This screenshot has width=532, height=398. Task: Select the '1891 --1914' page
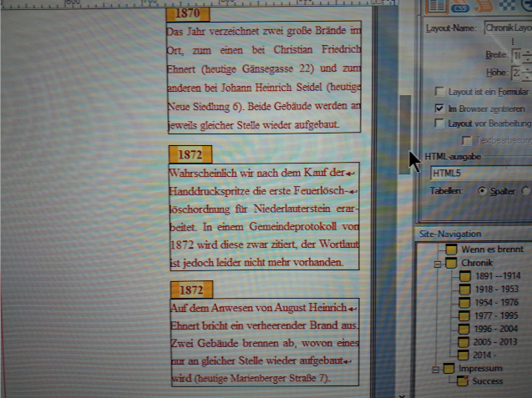coord(498,276)
